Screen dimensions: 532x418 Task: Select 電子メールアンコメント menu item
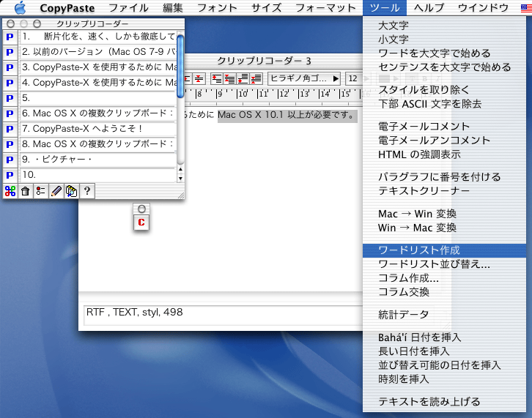pos(445,141)
